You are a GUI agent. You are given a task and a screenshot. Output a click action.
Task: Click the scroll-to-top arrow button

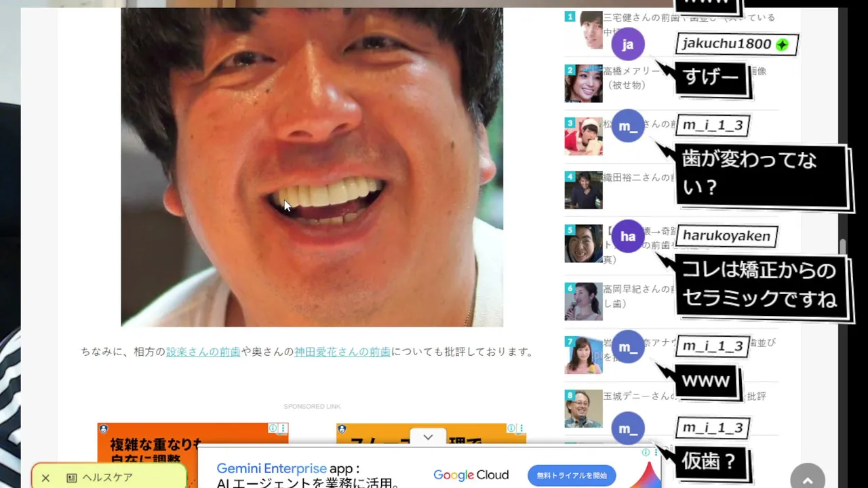point(808,481)
